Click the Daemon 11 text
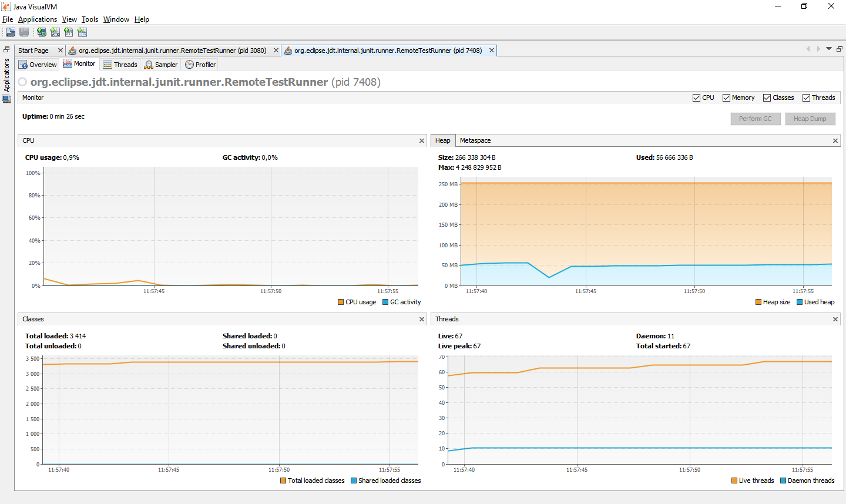Image resolution: width=846 pixels, height=504 pixels. [x=655, y=337]
